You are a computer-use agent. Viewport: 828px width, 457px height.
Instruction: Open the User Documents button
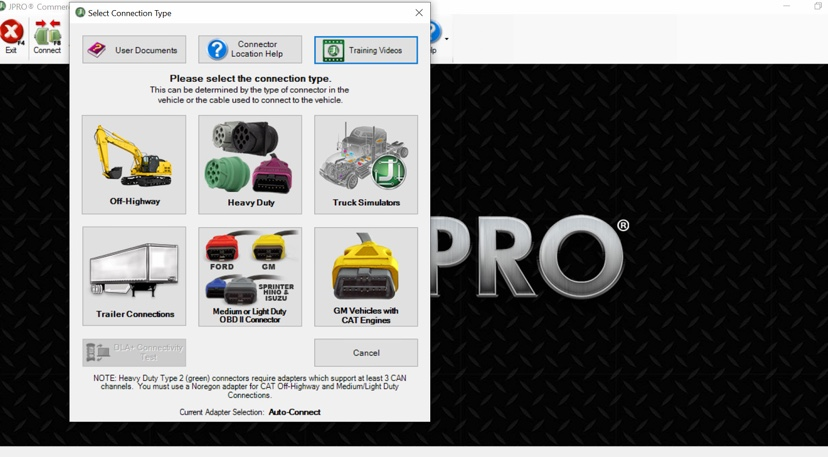pos(134,50)
